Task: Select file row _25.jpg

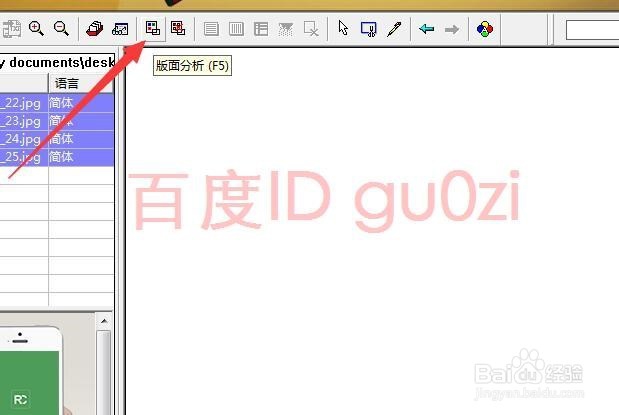Action: click(57, 157)
